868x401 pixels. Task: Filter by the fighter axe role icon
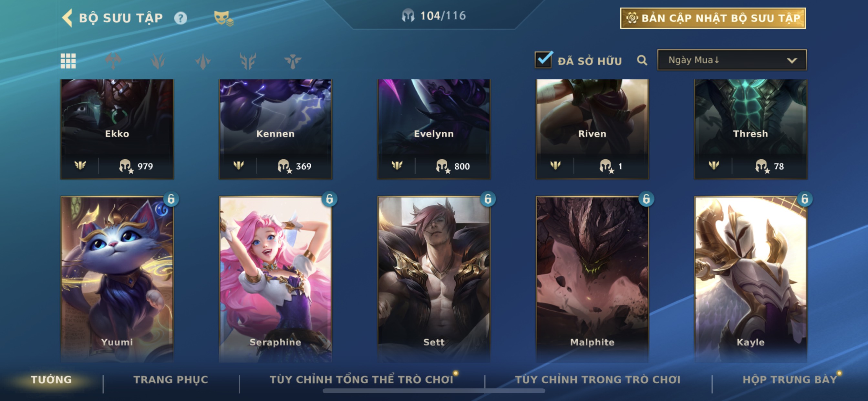tap(113, 61)
